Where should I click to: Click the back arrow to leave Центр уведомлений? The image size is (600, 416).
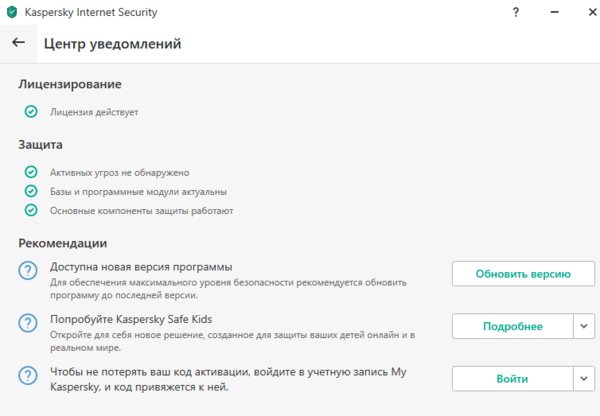pyautogui.click(x=18, y=43)
